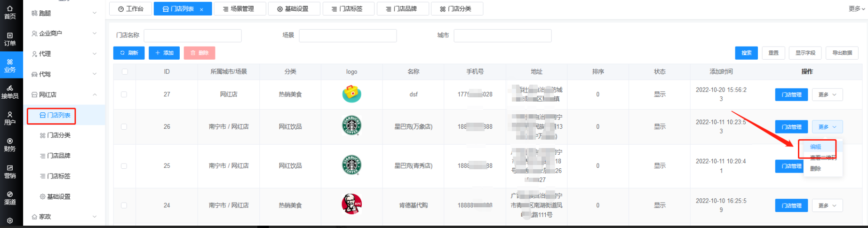Open the 首页 home icon in sidebar
The height and width of the screenshot is (228, 868).
10,12
